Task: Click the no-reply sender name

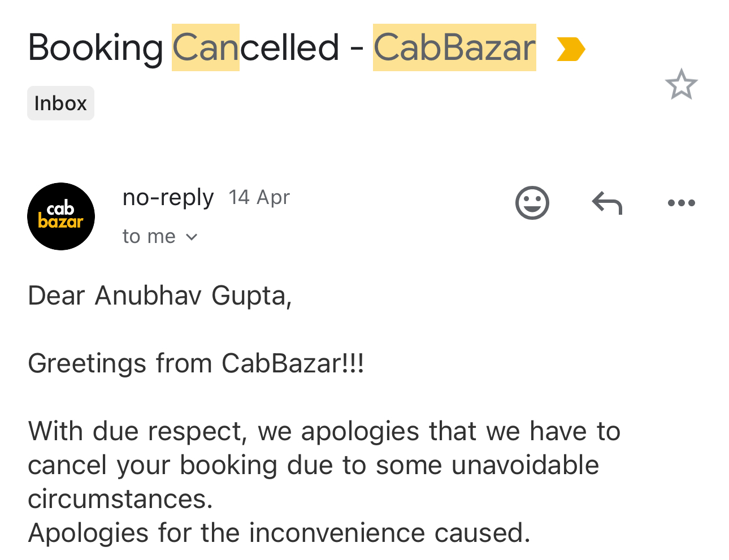Action: [x=168, y=197]
